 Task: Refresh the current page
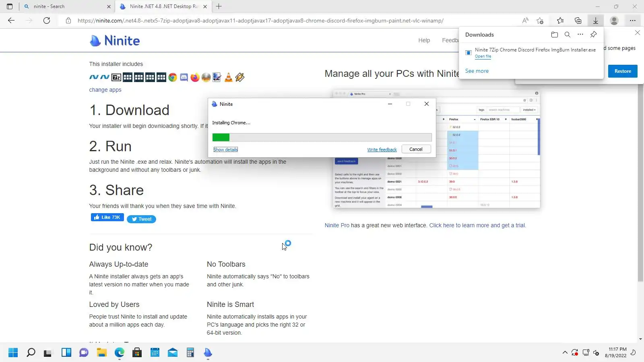(x=47, y=21)
